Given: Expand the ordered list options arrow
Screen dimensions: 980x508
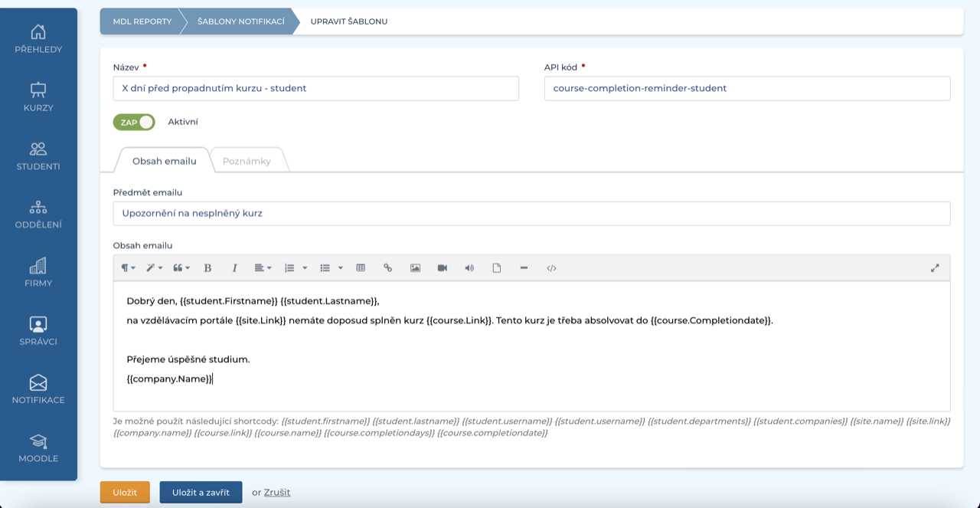Looking at the screenshot, I should click(305, 268).
